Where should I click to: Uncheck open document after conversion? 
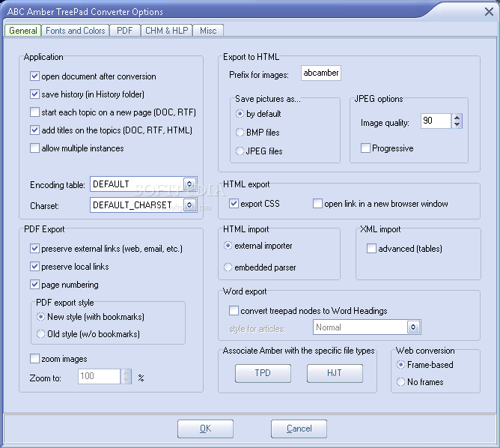34,76
